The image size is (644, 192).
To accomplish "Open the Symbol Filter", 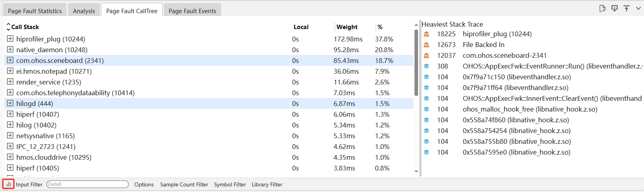I will [x=230, y=185].
